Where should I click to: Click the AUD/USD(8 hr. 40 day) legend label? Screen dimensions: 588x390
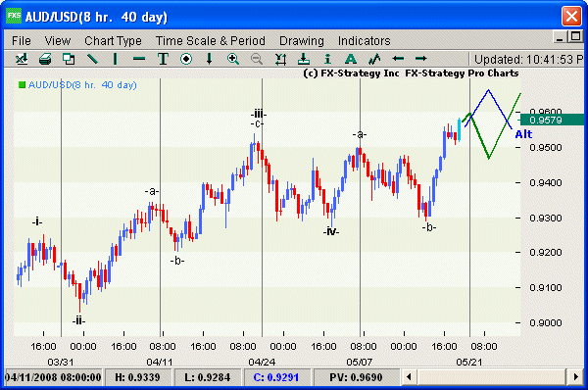pyautogui.click(x=82, y=84)
